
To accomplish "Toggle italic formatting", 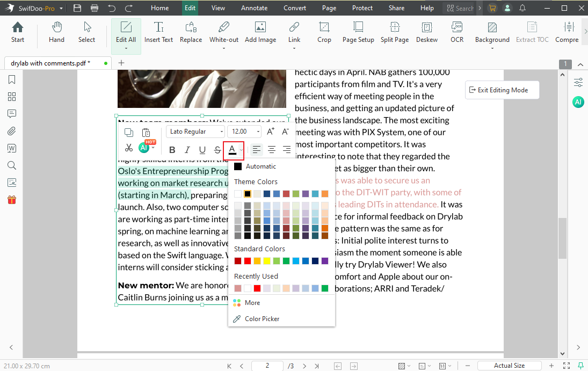I will pyautogui.click(x=187, y=149).
